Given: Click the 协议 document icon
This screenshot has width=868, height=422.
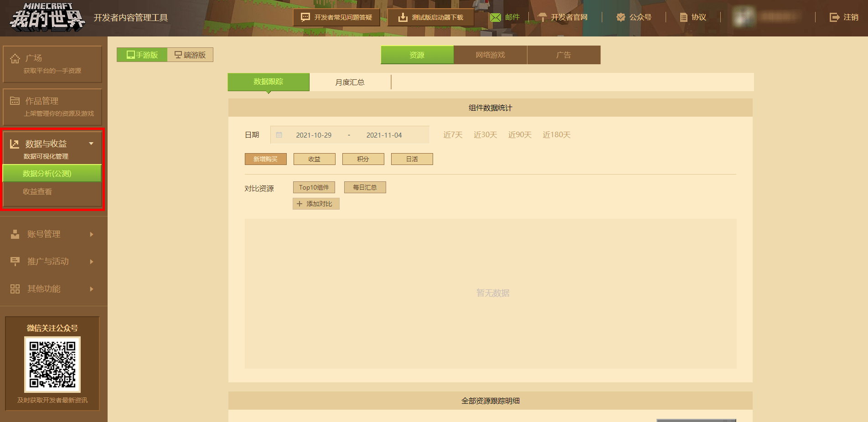Looking at the screenshot, I should [683, 17].
